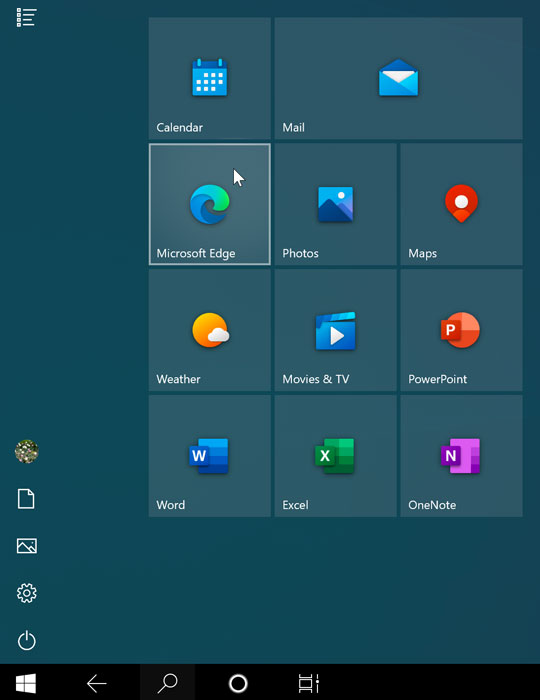Open taskbar Search magnifier
The image size is (540, 700).
(x=167, y=683)
